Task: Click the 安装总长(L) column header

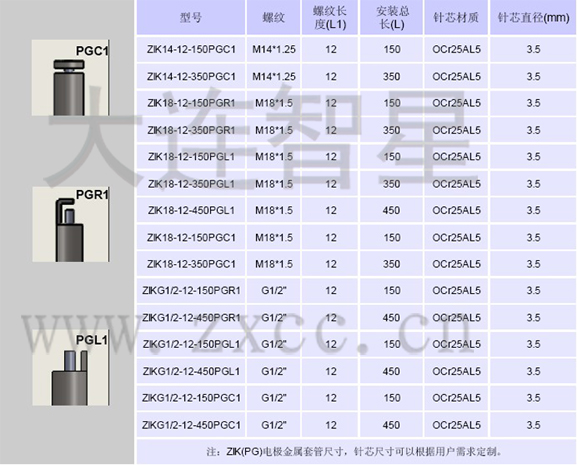Action: (x=392, y=18)
